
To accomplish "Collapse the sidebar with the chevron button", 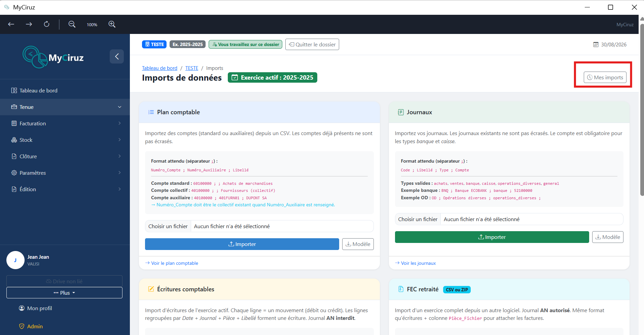I will pyautogui.click(x=117, y=56).
